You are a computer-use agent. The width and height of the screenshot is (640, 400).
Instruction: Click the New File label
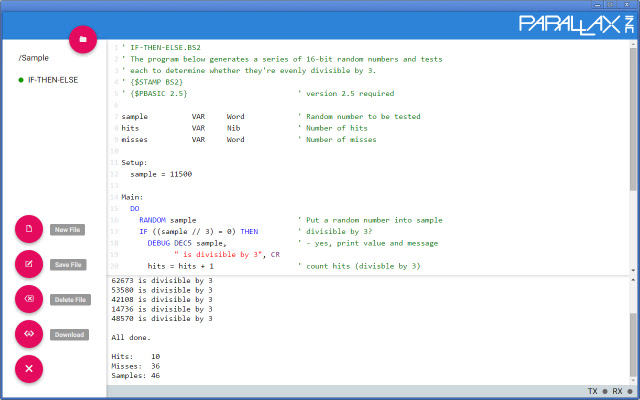pyautogui.click(x=68, y=230)
